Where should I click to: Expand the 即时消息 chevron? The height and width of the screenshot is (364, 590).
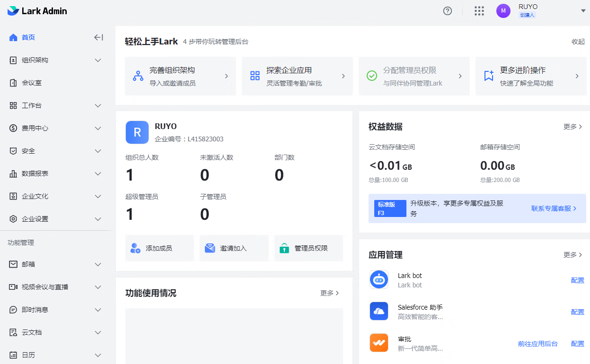98,310
